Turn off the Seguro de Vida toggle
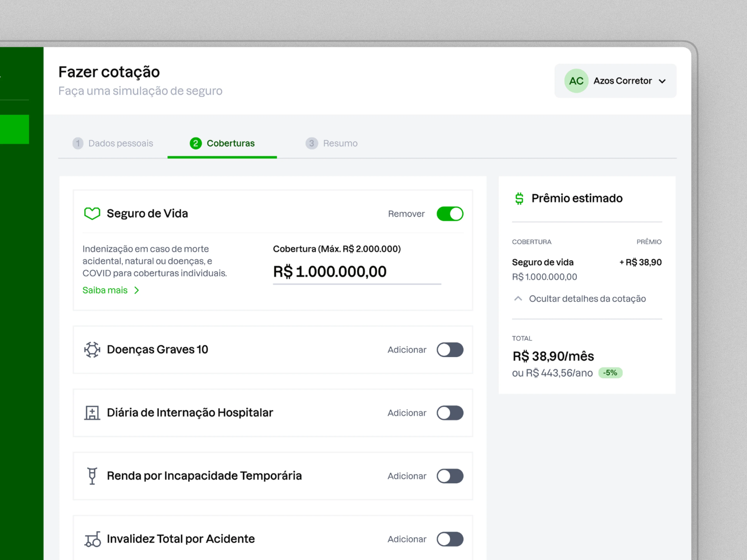This screenshot has height=560, width=747. tap(450, 214)
